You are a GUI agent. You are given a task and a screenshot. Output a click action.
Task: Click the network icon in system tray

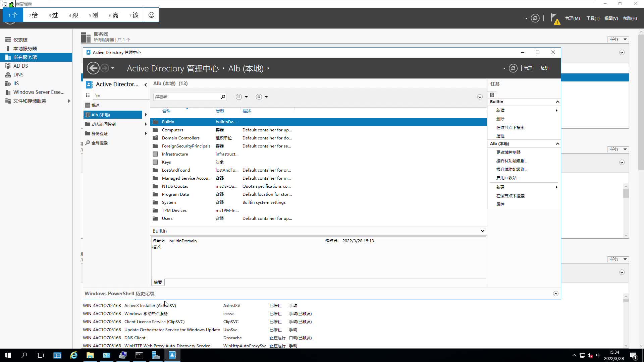click(x=582, y=356)
